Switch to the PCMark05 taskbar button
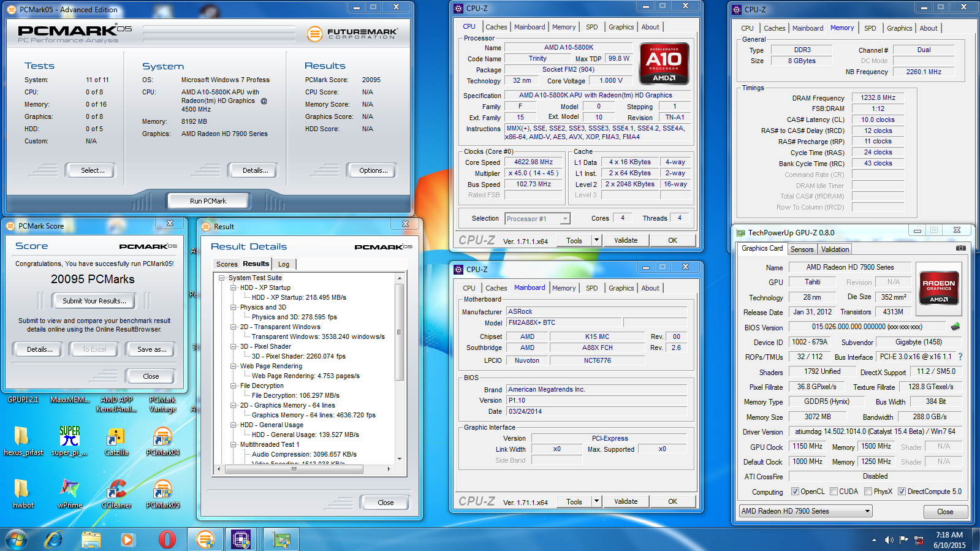Image resolution: width=980 pixels, height=551 pixels. coord(205,539)
